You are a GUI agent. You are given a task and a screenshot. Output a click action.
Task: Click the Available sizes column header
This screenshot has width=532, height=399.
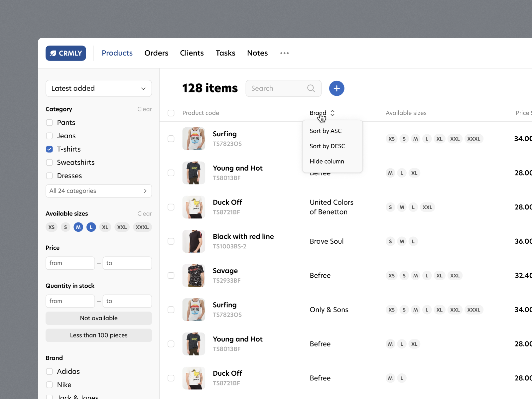pos(406,113)
